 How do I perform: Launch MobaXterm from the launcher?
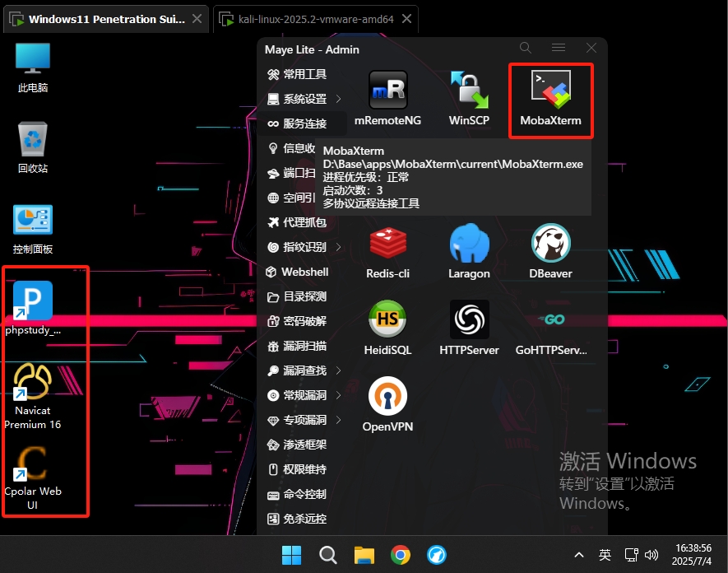[x=550, y=99]
